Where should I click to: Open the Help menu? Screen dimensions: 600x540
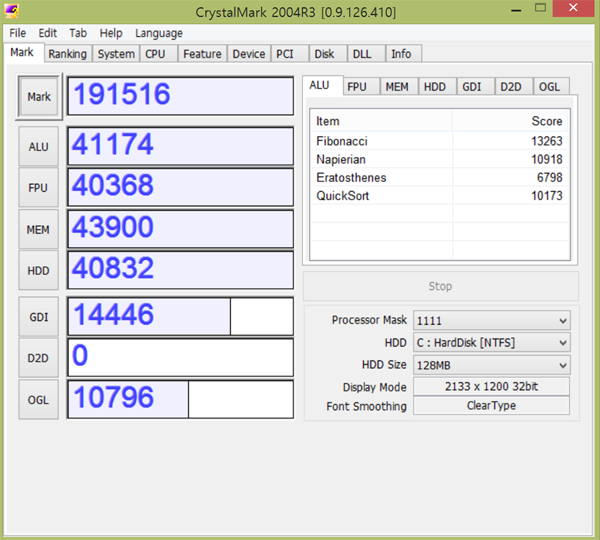[x=111, y=33]
